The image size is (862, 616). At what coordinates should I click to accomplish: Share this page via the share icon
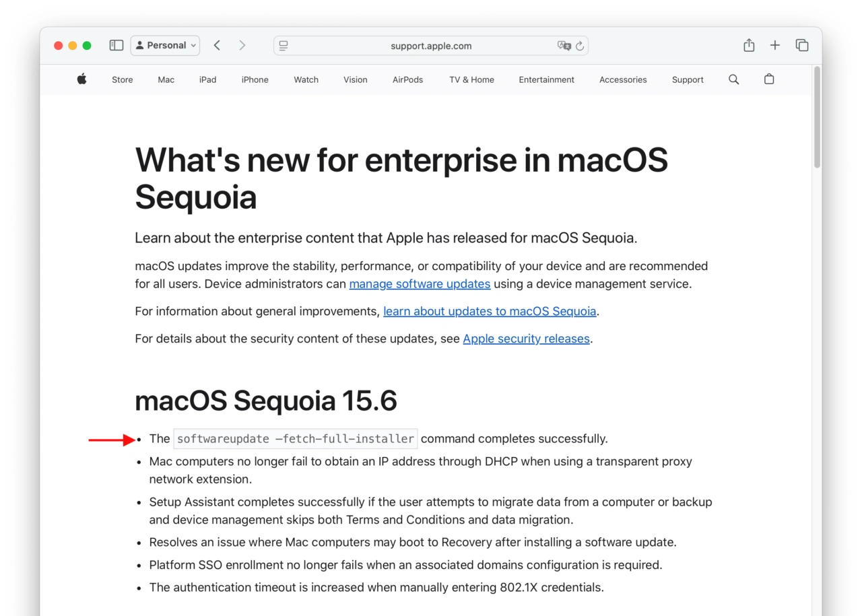748,45
